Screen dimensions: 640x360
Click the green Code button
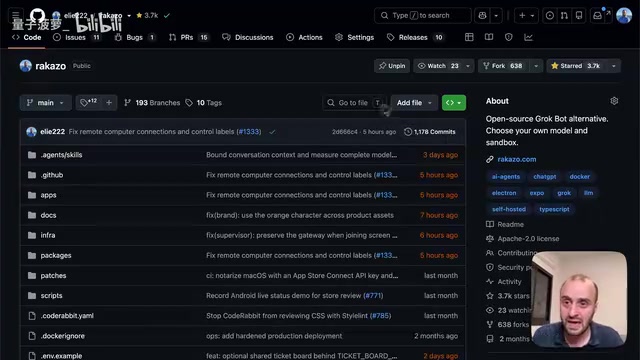[453, 103]
